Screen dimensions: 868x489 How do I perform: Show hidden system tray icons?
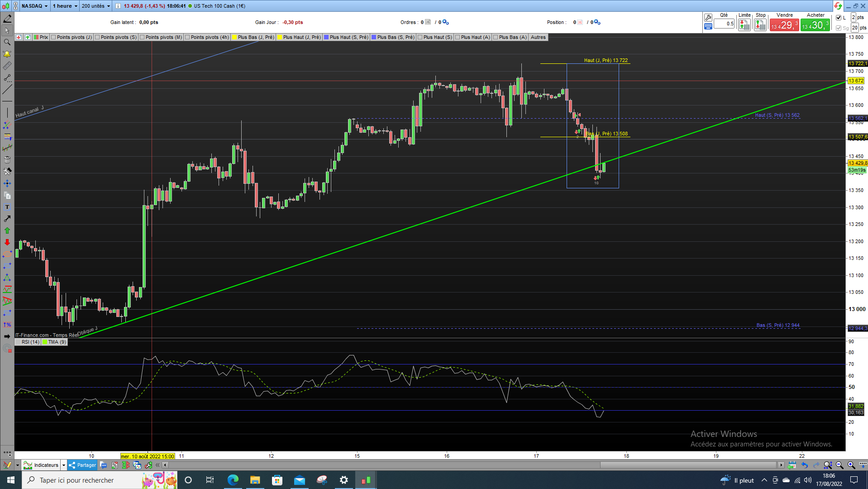[x=764, y=480]
